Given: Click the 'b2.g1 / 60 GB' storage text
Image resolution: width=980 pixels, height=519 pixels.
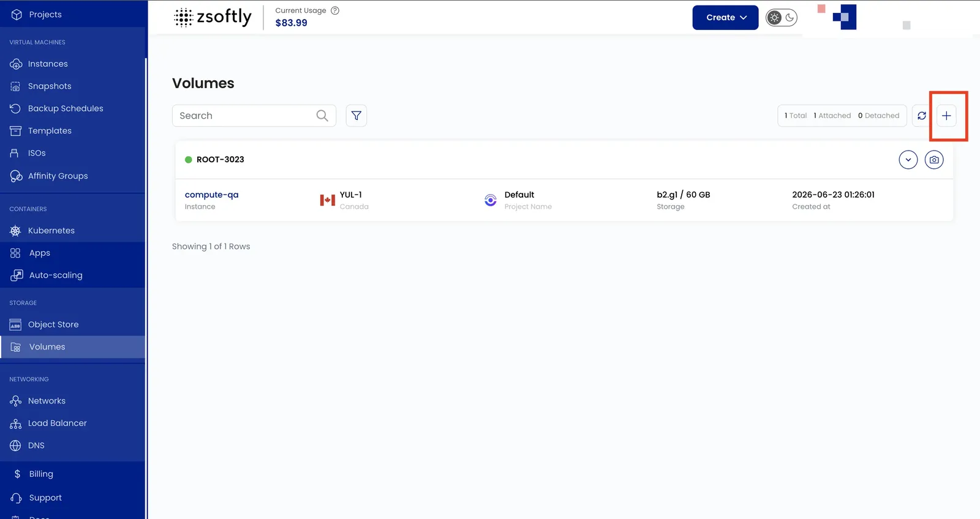Looking at the screenshot, I should [x=684, y=195].
